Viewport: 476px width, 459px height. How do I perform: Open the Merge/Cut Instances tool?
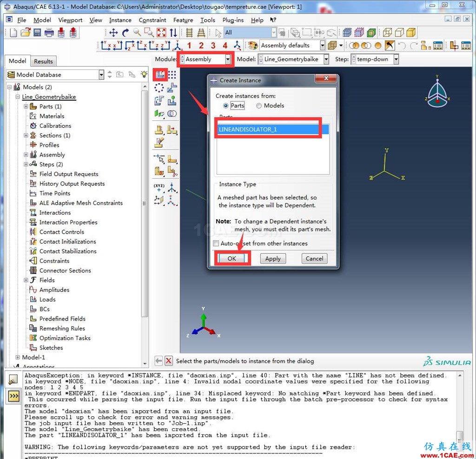[172, 113]
